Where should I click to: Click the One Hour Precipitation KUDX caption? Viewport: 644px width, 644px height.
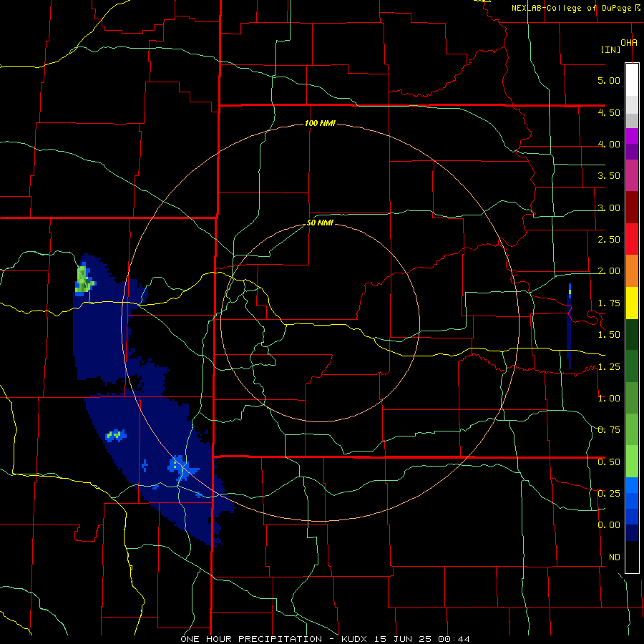(x=325, y=639)
